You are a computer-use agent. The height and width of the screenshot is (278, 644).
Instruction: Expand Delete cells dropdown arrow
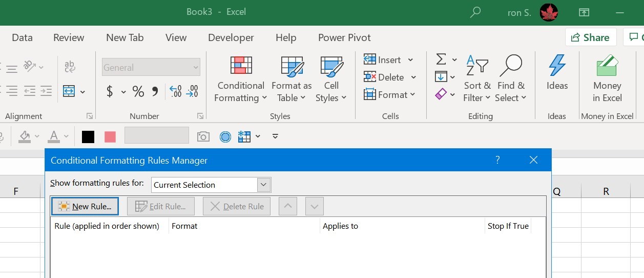(413, 77)
